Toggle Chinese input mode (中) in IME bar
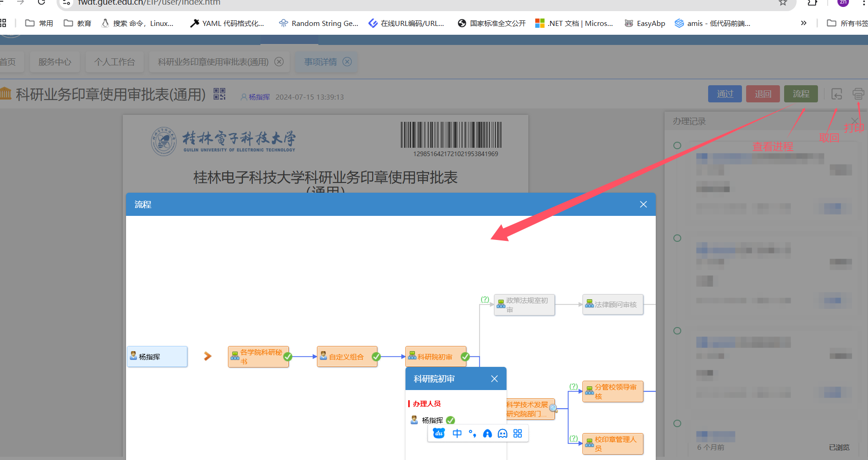868x460 pixels. pyautogui.click(x=457, y=434)
